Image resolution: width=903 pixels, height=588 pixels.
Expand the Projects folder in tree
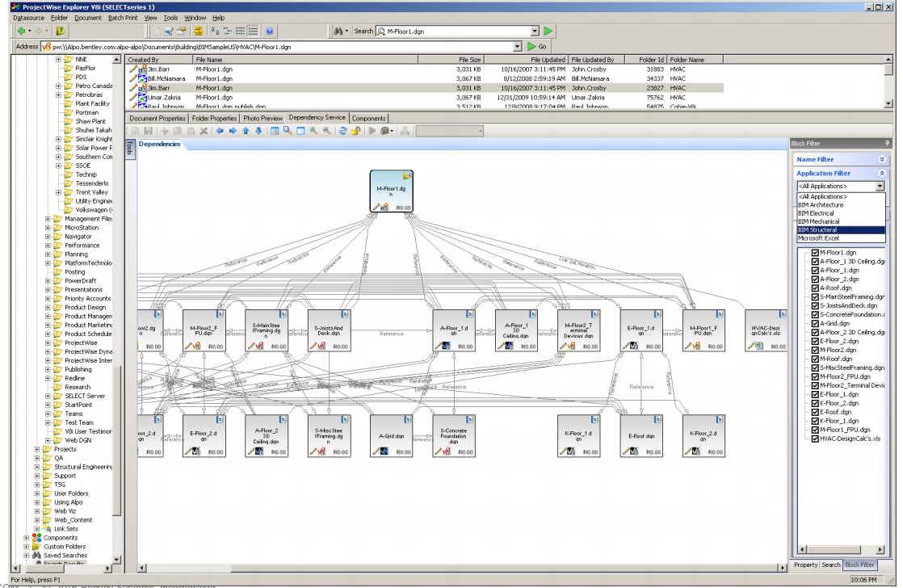(37, 449)
